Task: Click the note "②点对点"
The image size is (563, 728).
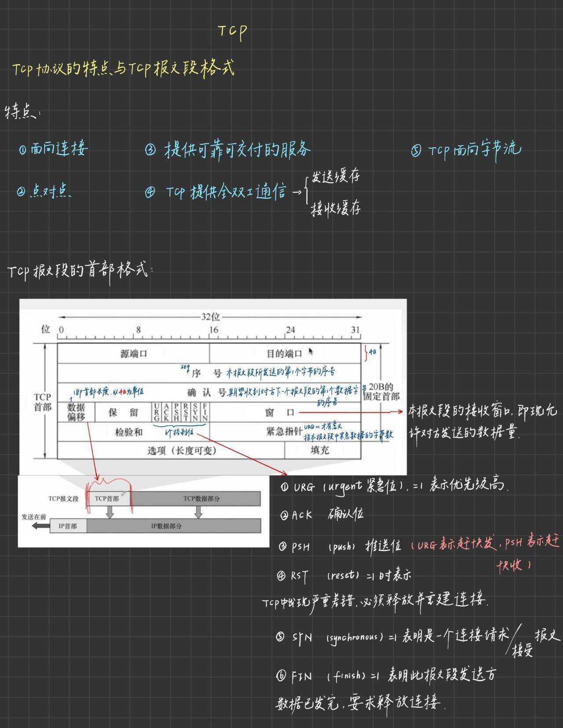Action: [44, 191]
